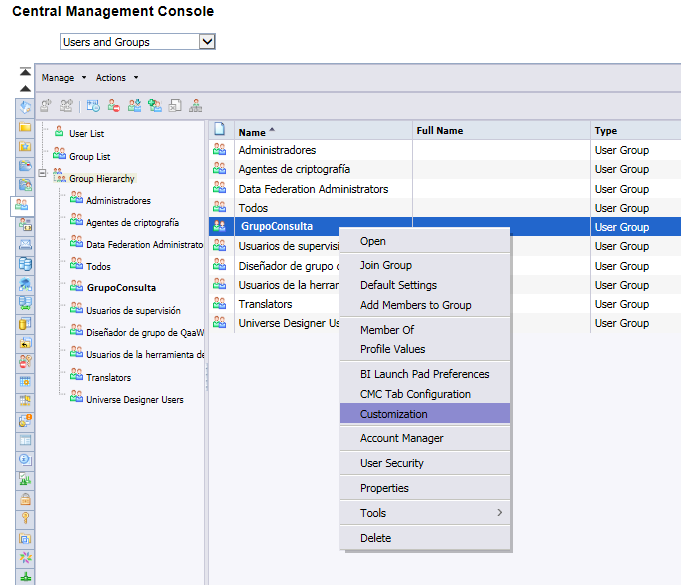Screen dimensions: 681x585
Task: Click the organization chart toolbar icon
Action: coord(195,105)
